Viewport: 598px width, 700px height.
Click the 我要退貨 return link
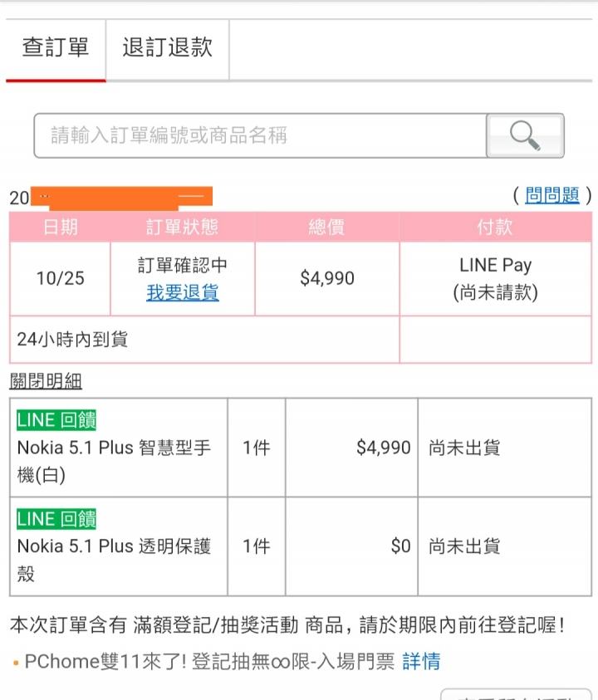pos(182,293)
